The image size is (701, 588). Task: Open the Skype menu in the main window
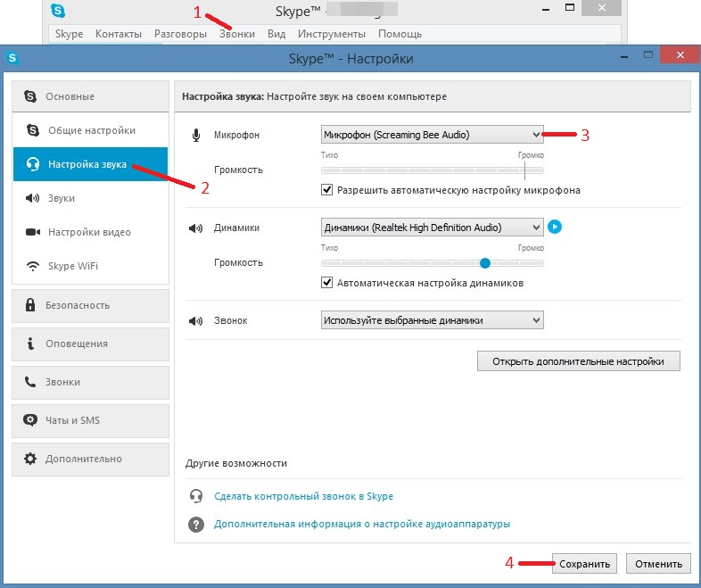pos(69,34)
